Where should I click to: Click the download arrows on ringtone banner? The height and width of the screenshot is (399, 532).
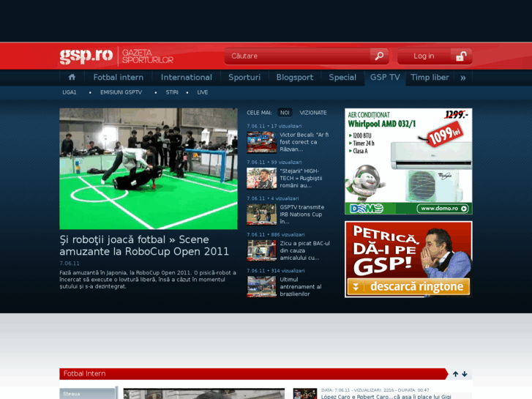pos(356,286)
